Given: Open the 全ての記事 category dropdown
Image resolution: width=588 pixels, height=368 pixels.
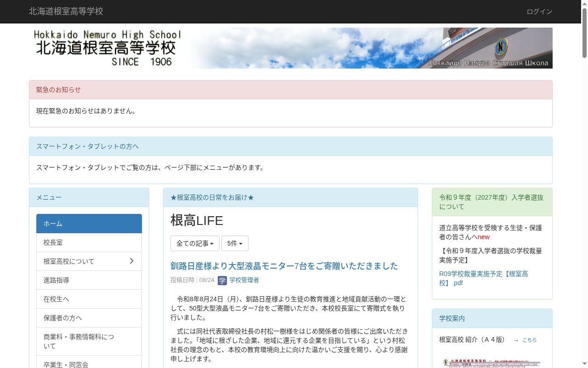Looking at the screenshot, I should click(x=195, y=243).
